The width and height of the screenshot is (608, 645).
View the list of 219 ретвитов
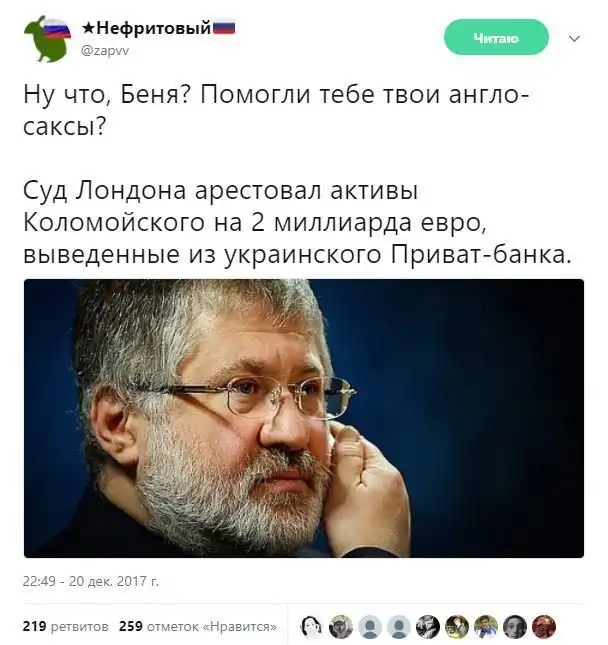point(66,626)
